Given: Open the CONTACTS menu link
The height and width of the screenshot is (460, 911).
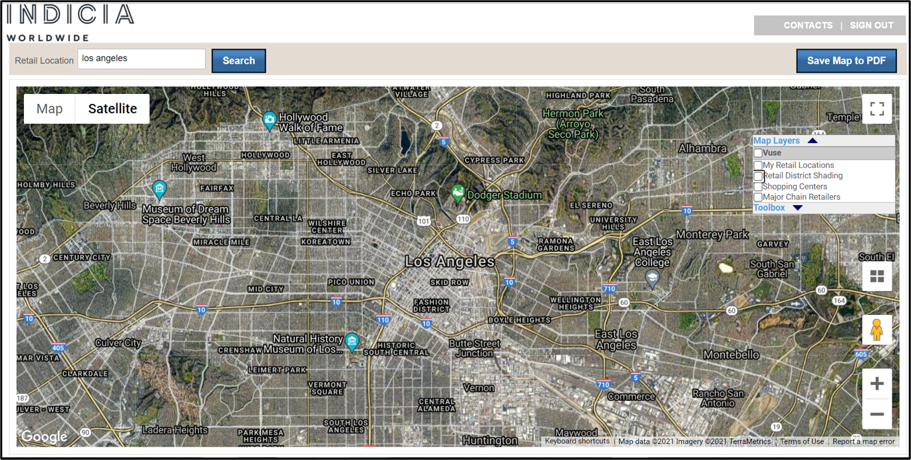Looking at the screenshot, I should [x=808, y=26].
